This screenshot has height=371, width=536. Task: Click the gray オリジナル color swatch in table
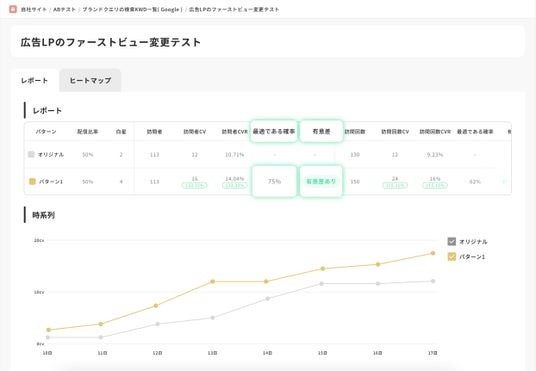point(31,155)
